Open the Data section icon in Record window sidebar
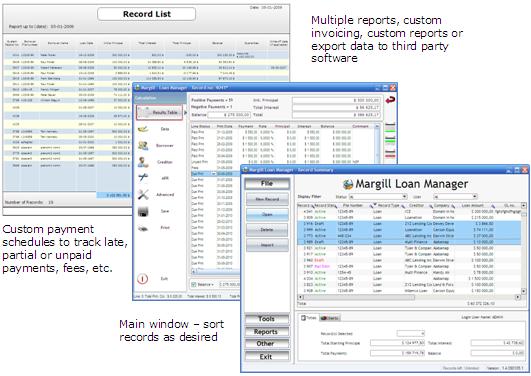The image size is (531, 376). click(143, 129)
